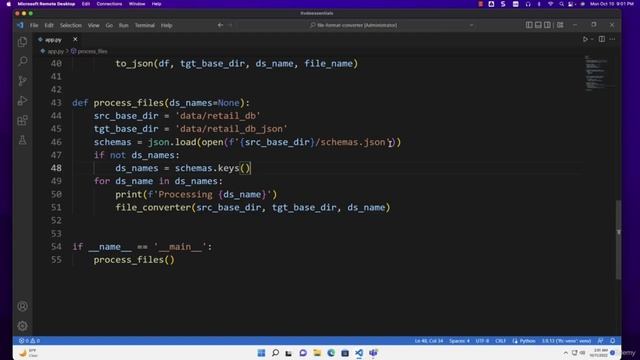Open the Accounts icon in activity bar
Image resolution: width=640 pixels, height=360 pixels.
tap(22, 307)
